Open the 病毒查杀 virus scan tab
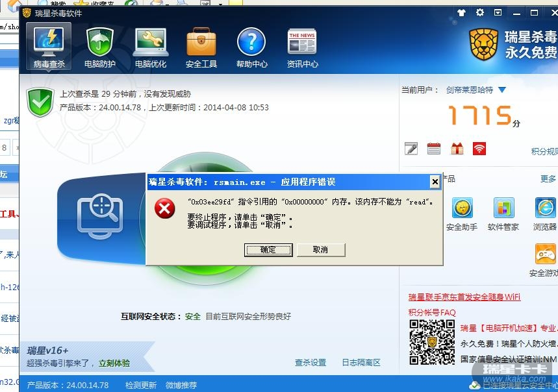Image resolution: width=558 pixels, height=392 pixels. 49,47
